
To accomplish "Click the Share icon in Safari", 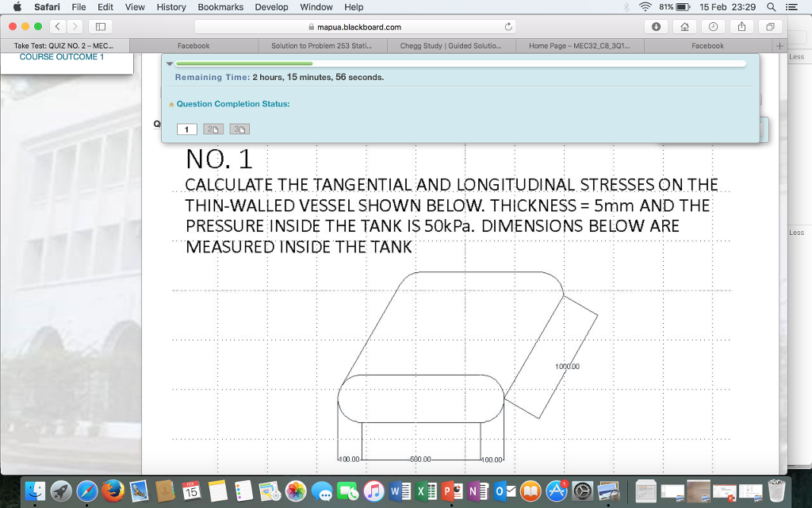I will (x=741, y=26).
